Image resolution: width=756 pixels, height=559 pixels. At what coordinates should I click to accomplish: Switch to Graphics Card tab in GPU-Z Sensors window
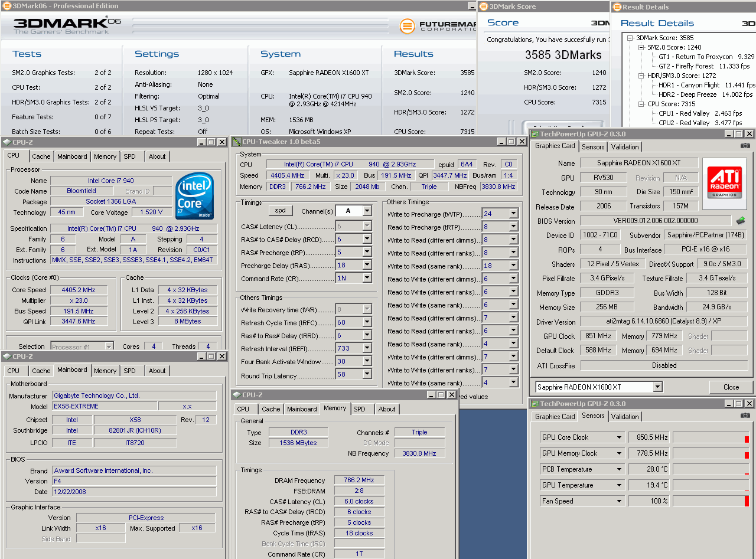[555, 417]
